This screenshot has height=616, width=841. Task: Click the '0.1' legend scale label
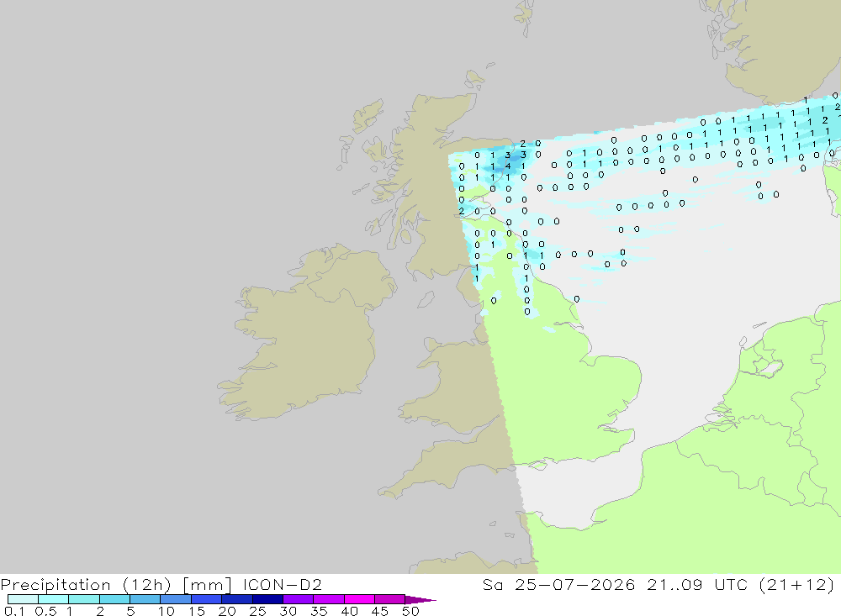[14, 611]
